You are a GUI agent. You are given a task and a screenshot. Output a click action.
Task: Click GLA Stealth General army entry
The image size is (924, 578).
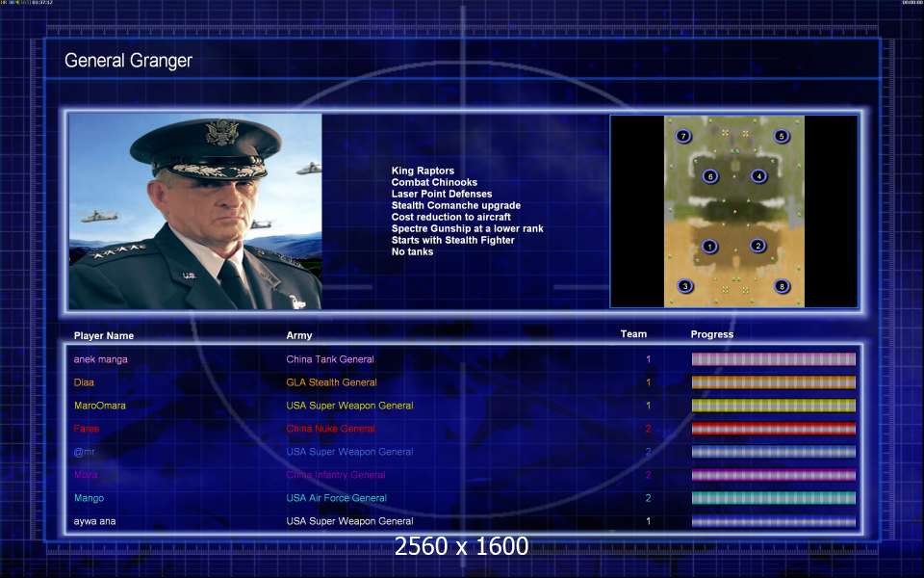coord(331,382)
